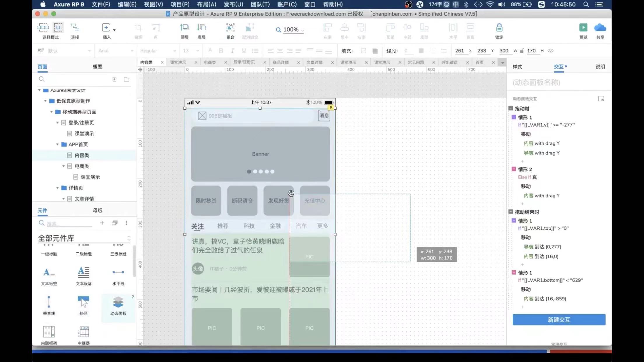Click the Lock toolbar icon
Image resolution: width=644 pixels, height=362 pixels.
click(499, 28)
